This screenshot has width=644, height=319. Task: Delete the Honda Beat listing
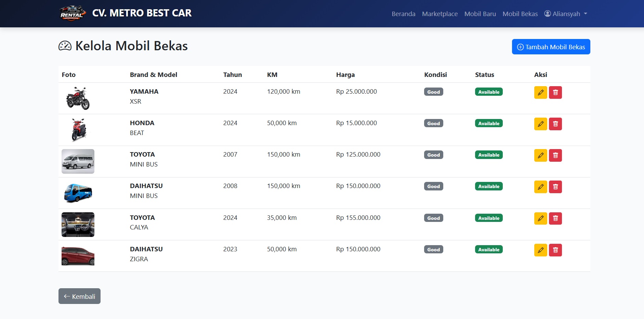pyautogui.click(x=555, y=124)
